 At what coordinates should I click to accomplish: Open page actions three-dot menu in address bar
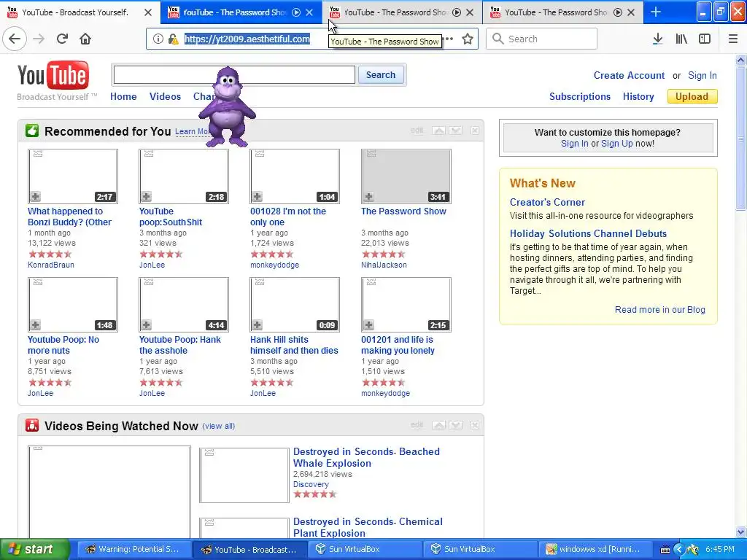point(449,39)
